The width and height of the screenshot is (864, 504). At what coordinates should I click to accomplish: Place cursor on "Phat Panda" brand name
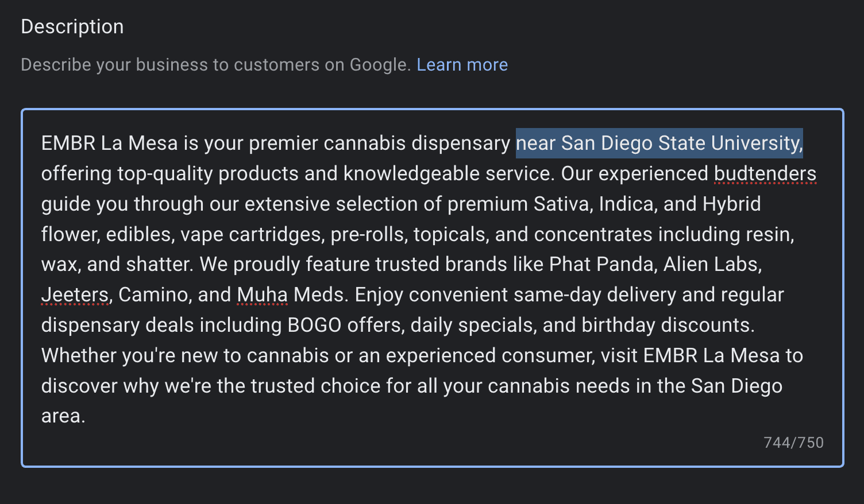(x=601, y=264)
